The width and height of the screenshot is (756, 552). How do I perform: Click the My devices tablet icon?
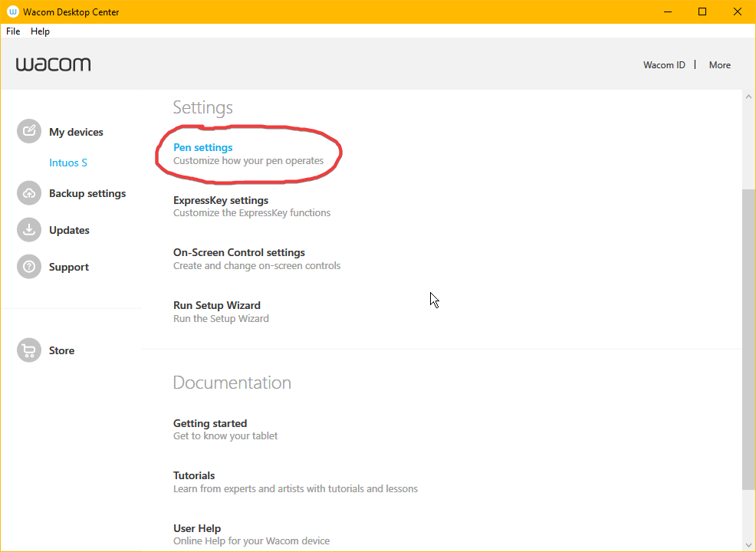click(29, 131)
